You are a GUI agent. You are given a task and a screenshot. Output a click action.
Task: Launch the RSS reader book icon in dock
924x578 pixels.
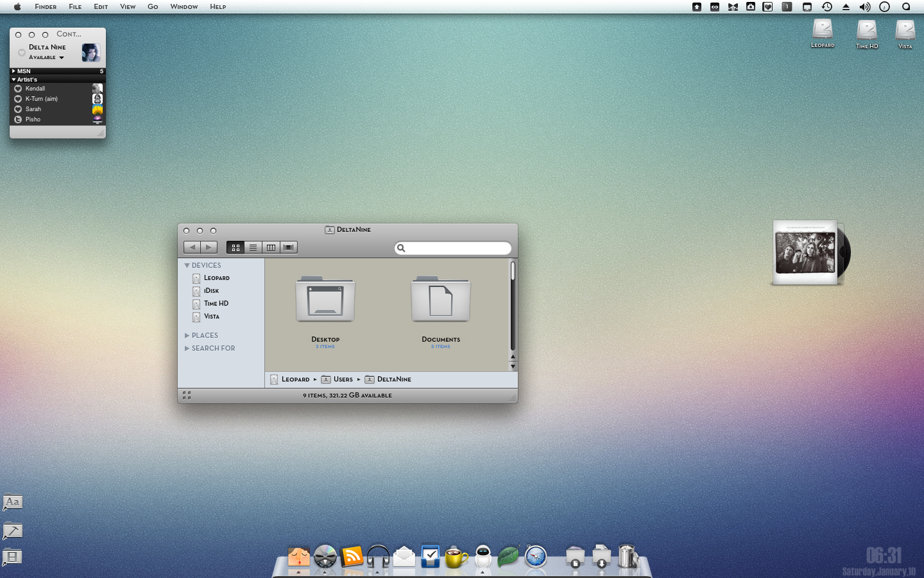(352, 556)
